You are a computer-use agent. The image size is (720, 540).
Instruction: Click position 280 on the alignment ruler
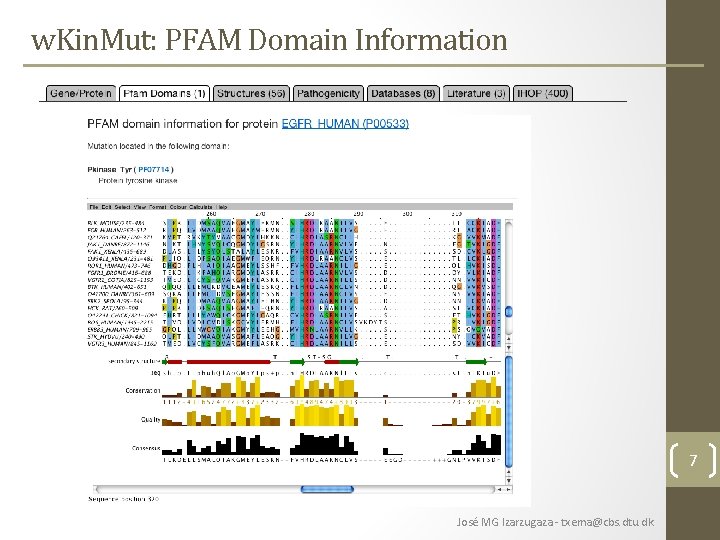tap(309, 214)
